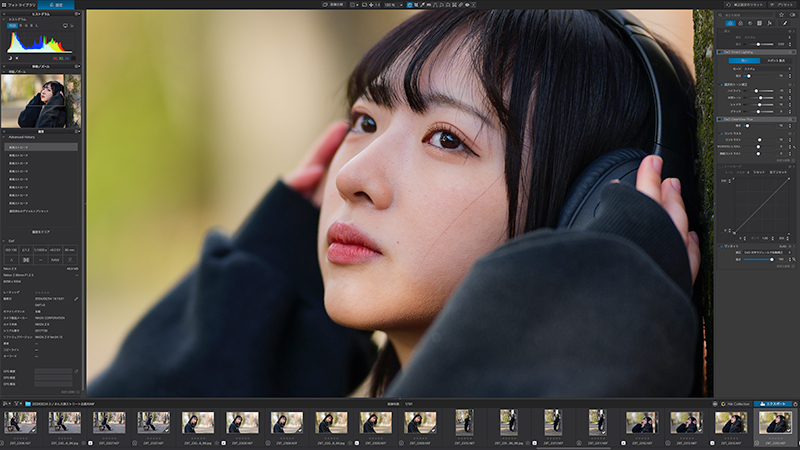
Task: Click the eye icon in top toolbar
Action: (x=467, y=5)
